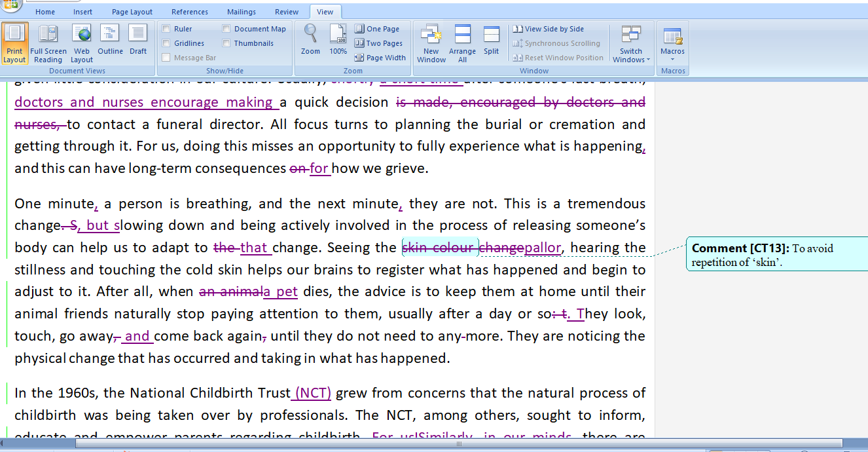868x452 pixels.
Task: Toggle the Thumbnails checkbox
Action: click(226, 43)
